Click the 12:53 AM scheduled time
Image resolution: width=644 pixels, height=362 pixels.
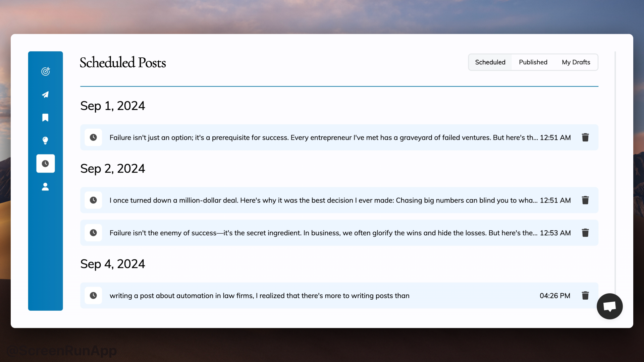click(x=555, y=233)
